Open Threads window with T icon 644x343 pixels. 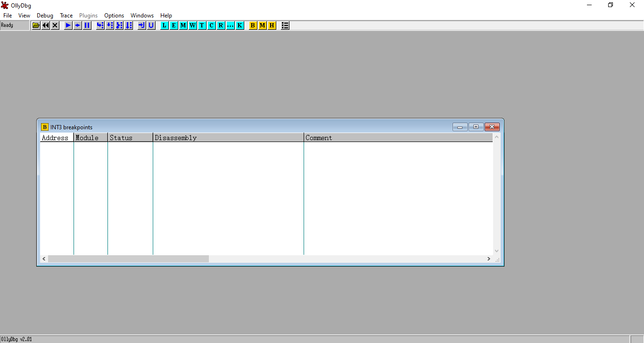(202, 25)
